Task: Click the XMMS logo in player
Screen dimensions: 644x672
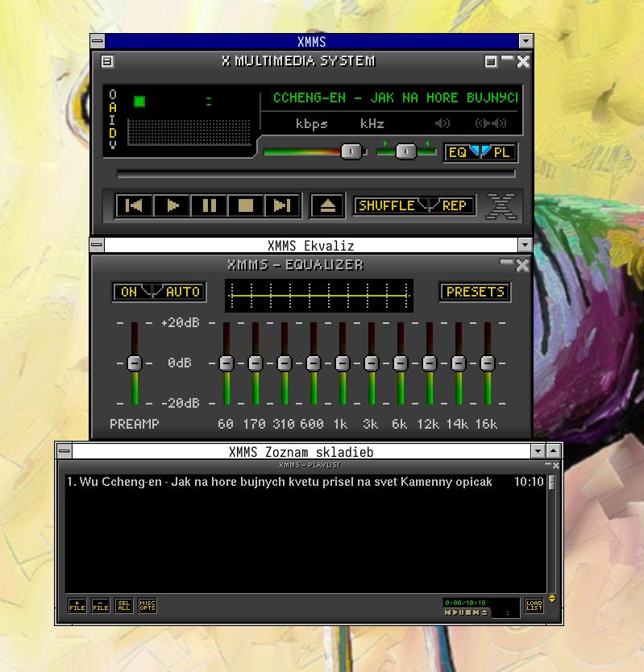Action: coord(501,206)
